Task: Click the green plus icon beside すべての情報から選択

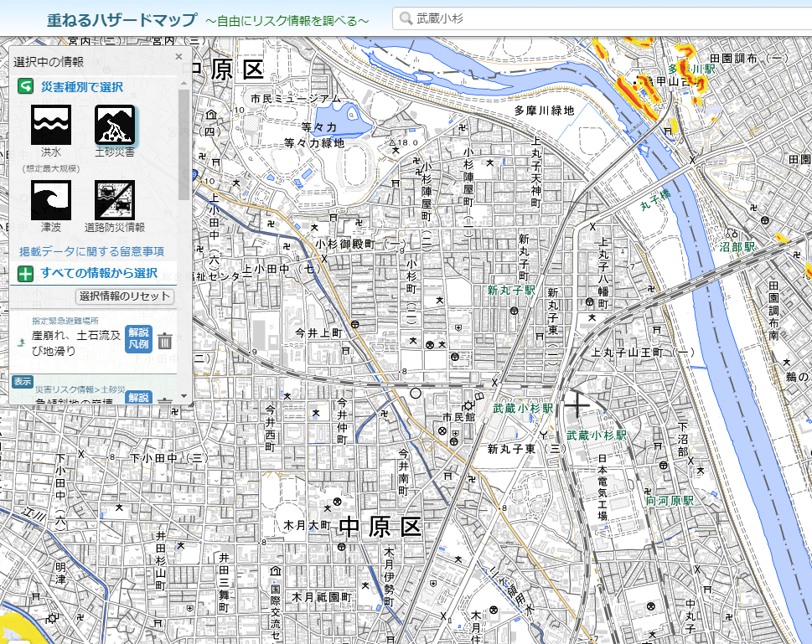Action: click(26, 273)
